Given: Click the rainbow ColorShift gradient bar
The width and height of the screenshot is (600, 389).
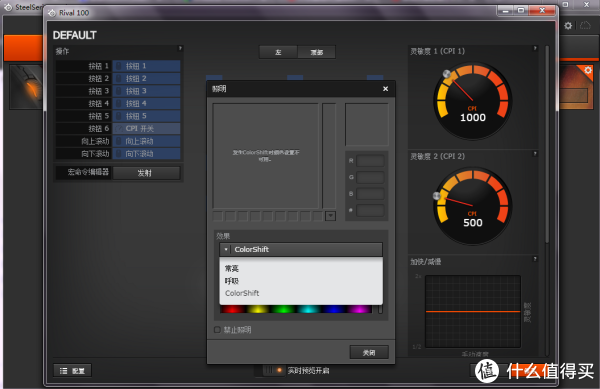Looking at the screenshot, I should 296,309.
